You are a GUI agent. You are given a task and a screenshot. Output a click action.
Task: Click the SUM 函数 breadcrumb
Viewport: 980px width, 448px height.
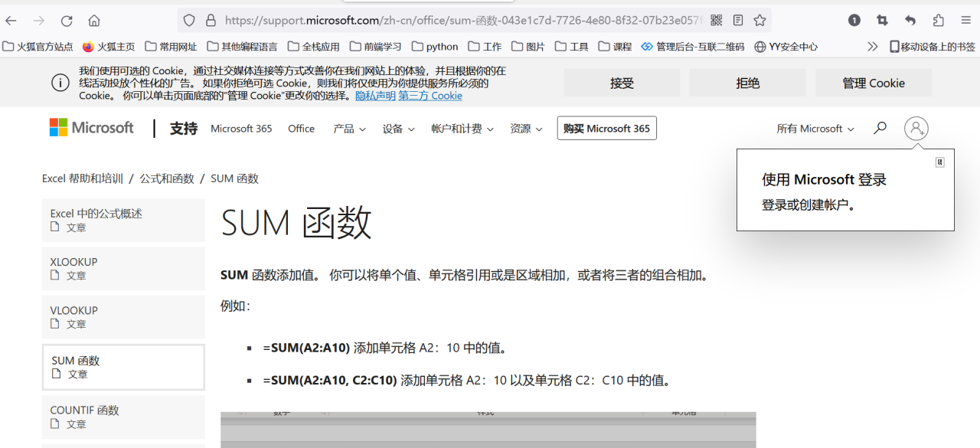234,178
